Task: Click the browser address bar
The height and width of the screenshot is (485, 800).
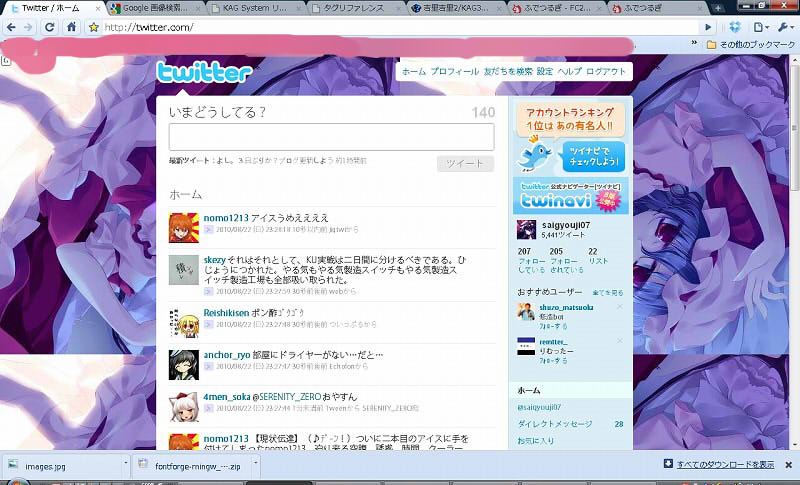Action: [398, 28]
